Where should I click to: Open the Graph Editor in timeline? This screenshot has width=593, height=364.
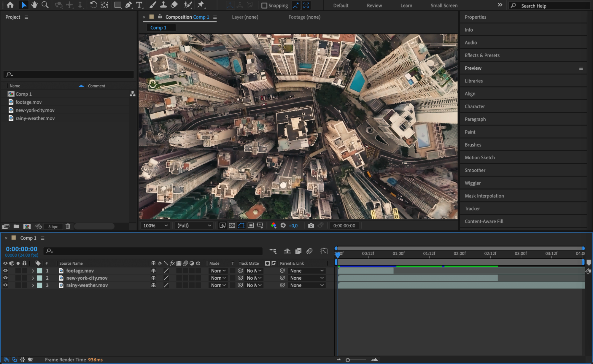324,251
